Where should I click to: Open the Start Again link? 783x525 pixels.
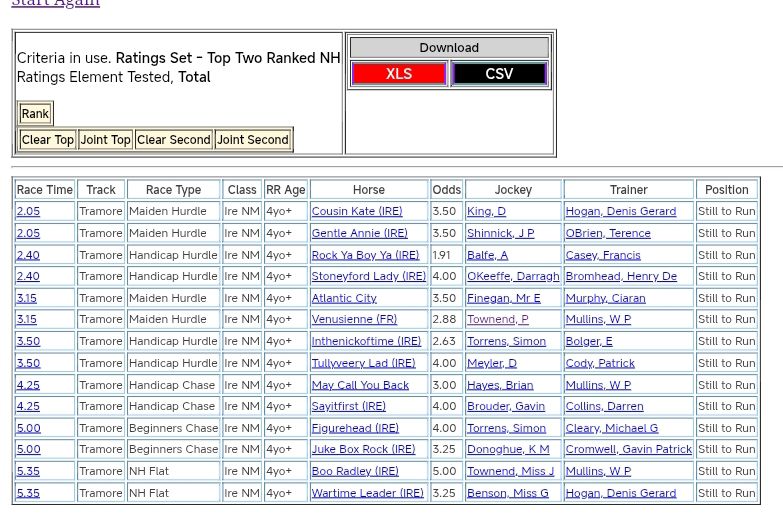click(55, 3)
